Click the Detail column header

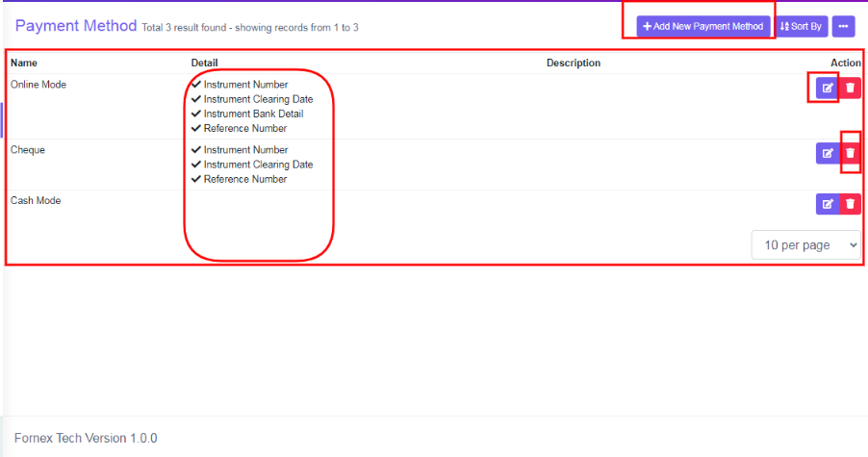coord(204,63)
